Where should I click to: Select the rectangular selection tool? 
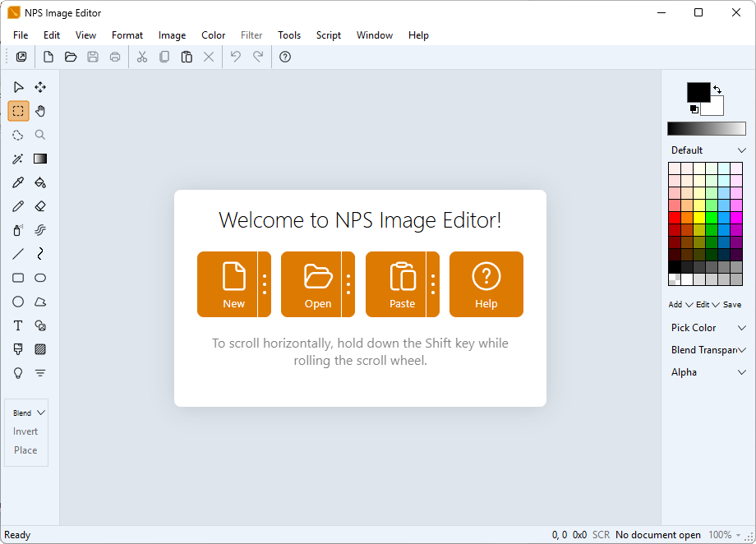point(18,111)
